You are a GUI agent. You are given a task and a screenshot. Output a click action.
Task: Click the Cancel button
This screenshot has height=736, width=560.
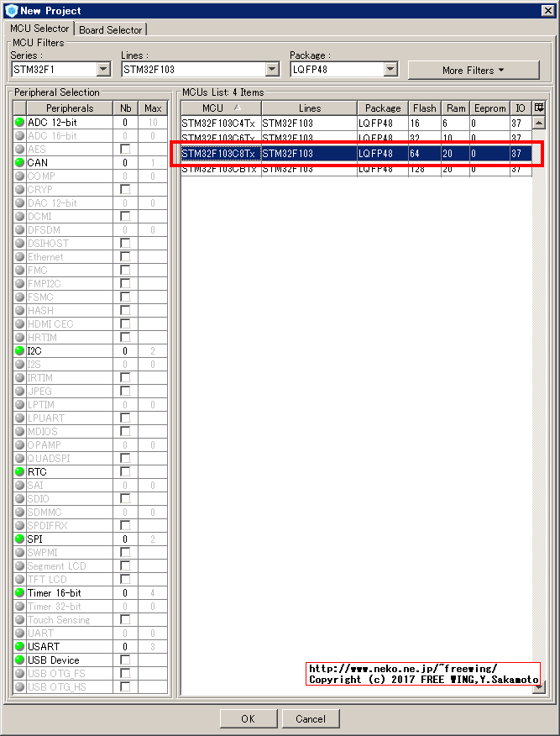(x=311, y=718)
